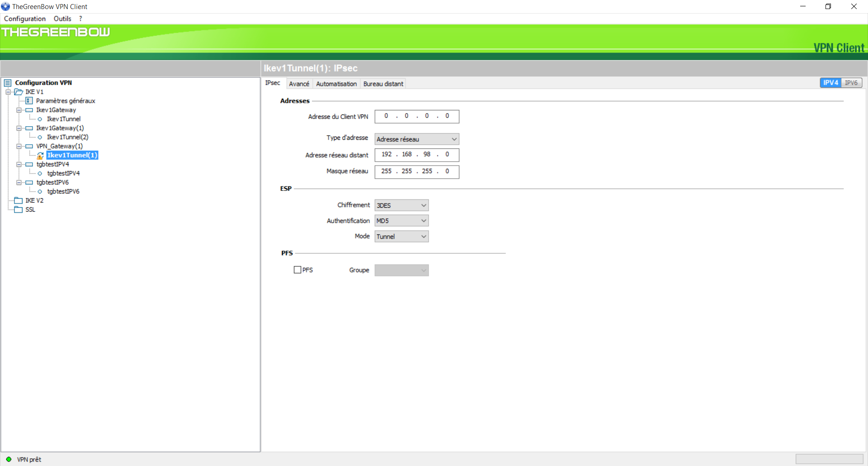
Task: Click the IKE V2 folder icon
Action: (x=19, y=200)
